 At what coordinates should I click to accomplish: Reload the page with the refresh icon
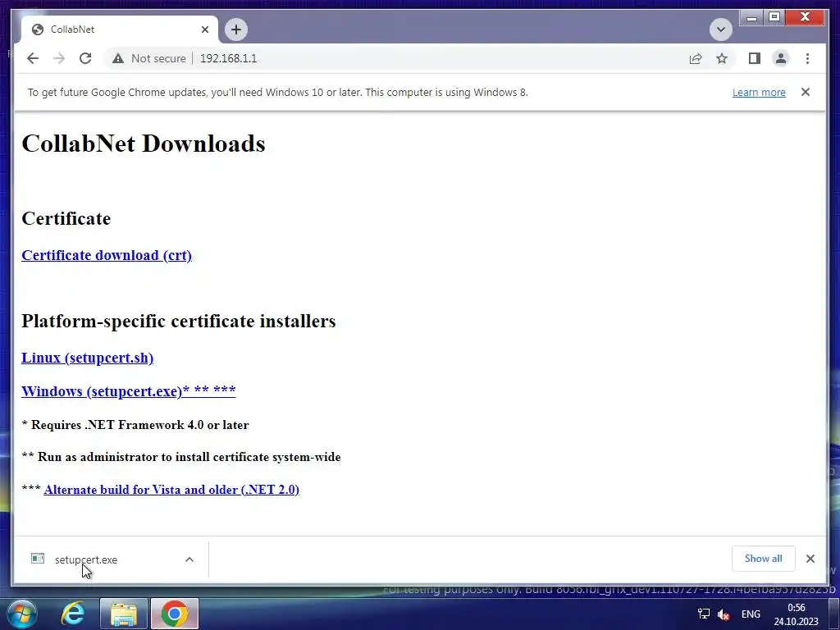[85, 58]
